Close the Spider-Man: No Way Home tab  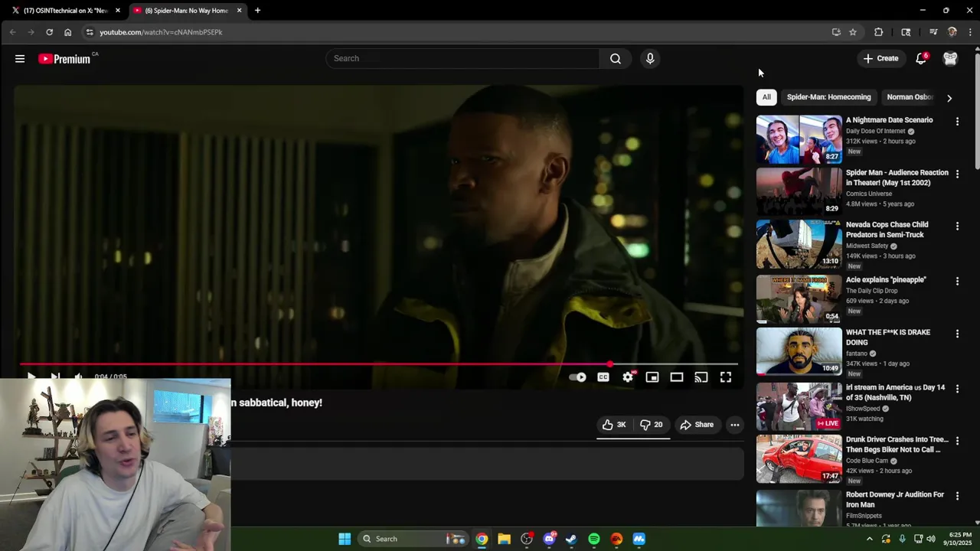tap(239, 11)
